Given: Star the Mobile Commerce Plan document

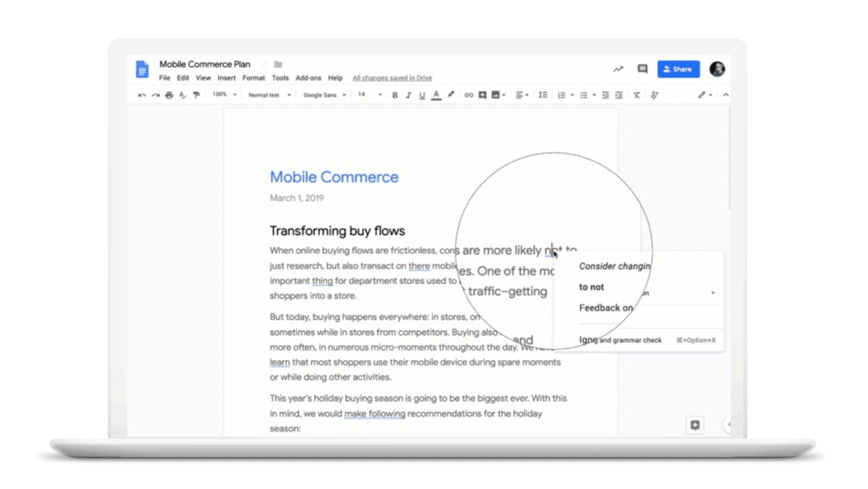Looking at the screenshot, I should coord(264,64).
